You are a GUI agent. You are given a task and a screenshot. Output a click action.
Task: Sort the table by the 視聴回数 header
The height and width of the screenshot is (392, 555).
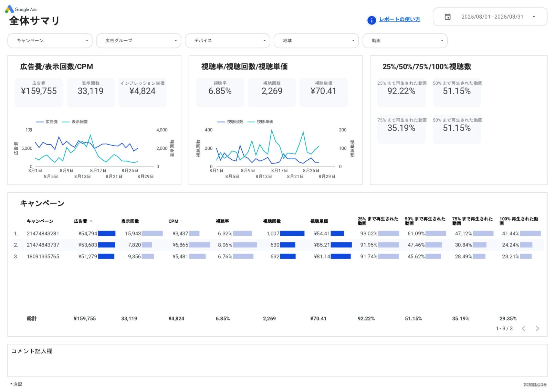coord(272,221)
